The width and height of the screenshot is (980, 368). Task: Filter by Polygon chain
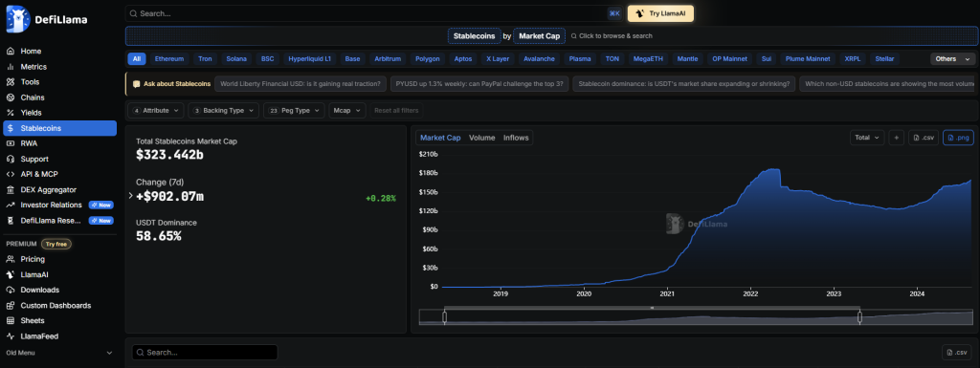pyautogui.click(x=428, y=58)
